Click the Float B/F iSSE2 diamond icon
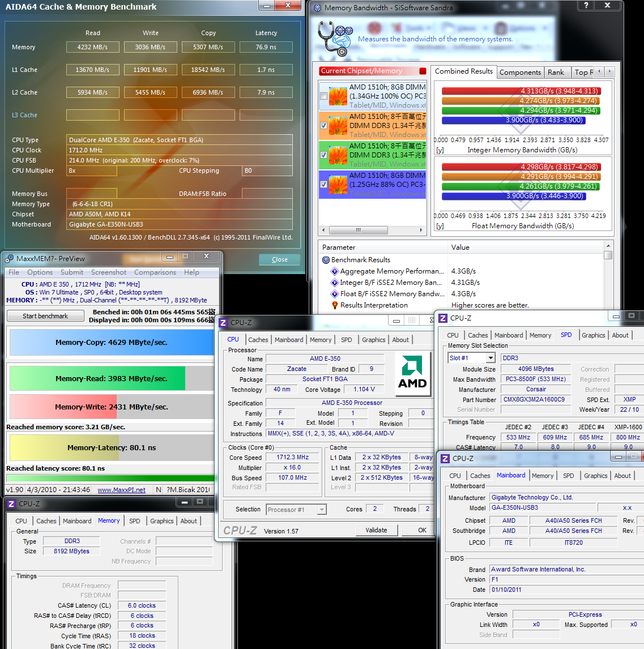 (x=335, y=294)
